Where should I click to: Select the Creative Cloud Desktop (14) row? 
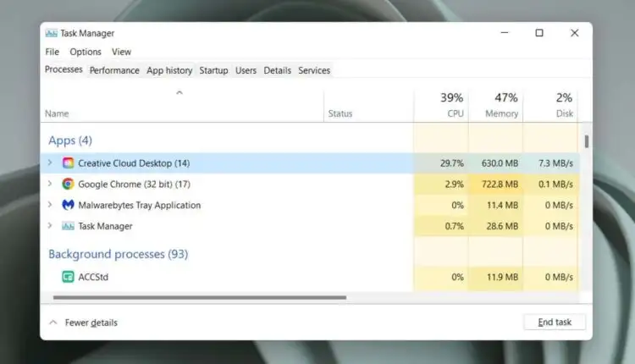pos(310,163)
